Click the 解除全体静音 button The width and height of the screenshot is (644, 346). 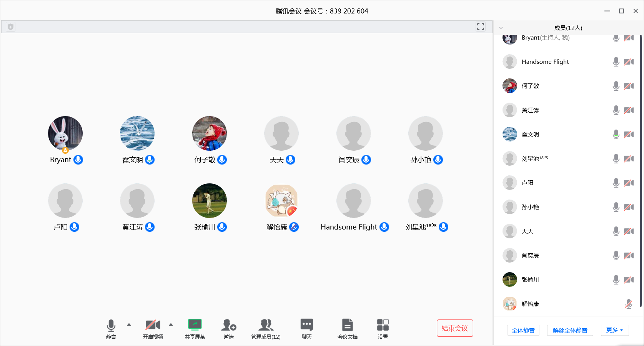570,330
